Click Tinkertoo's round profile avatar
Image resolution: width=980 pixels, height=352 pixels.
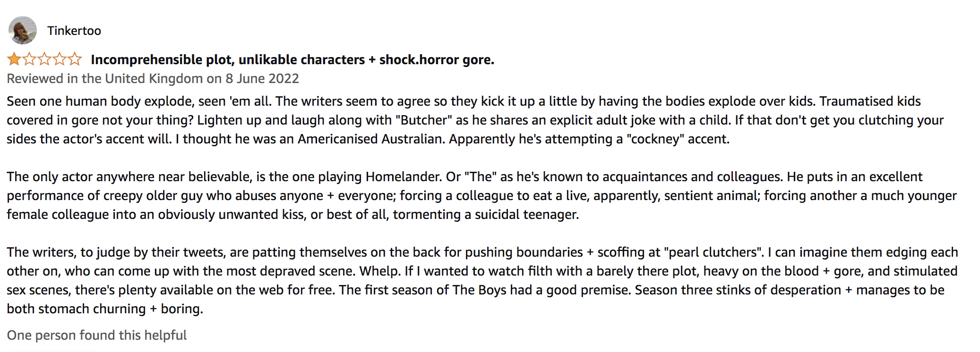coord(22,31)
